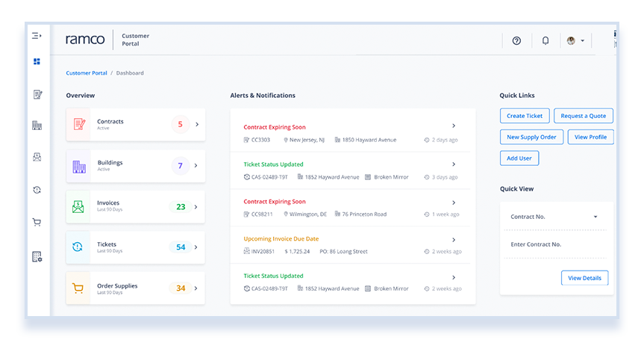Click the View Details button

[584, 278]
